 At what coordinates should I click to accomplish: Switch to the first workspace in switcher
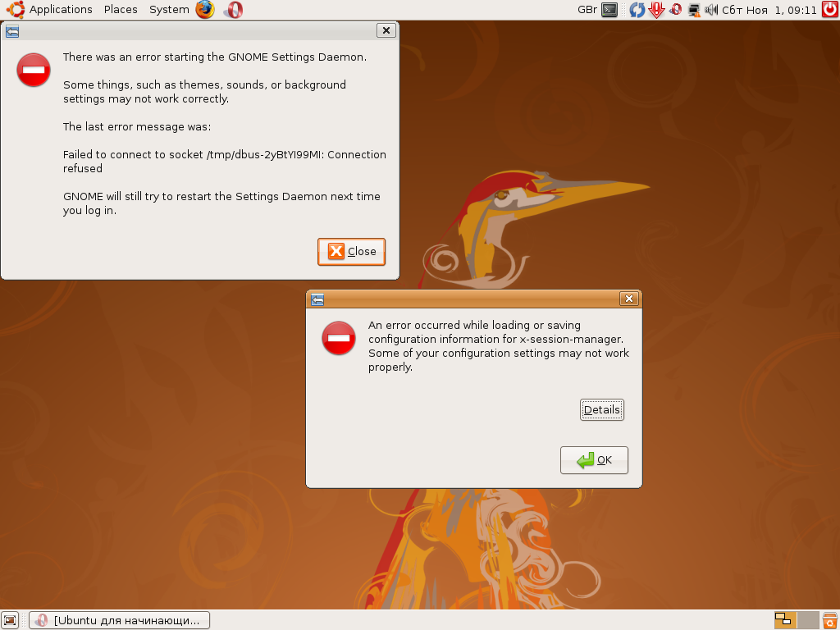click(785, 620)
